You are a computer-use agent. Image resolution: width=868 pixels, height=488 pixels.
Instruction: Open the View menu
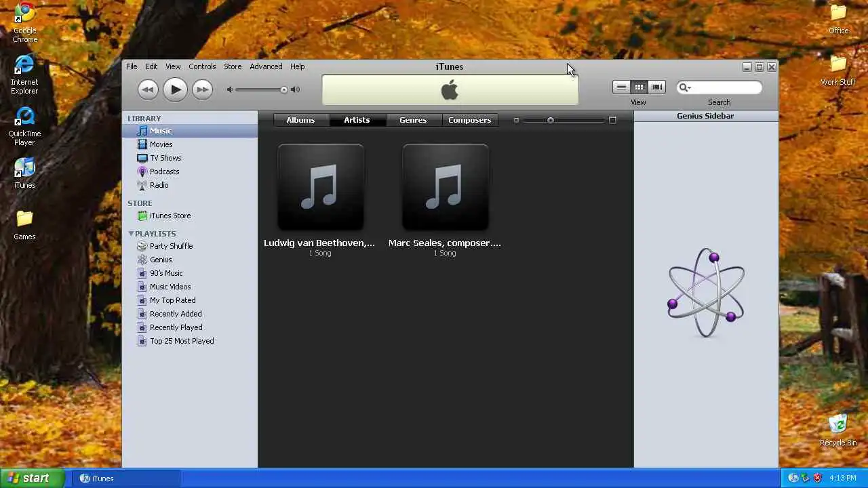click(x=173, y=66)
